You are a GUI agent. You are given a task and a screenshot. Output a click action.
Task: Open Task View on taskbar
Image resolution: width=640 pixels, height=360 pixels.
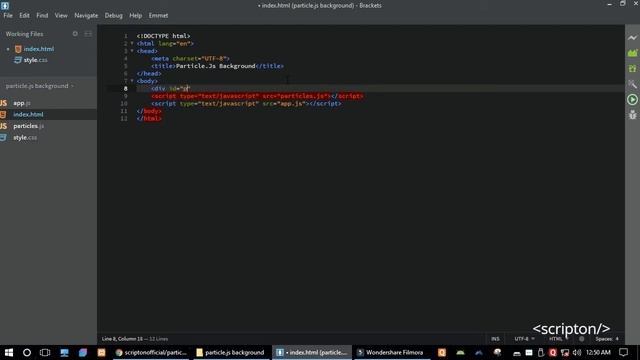tap(45, 352)
